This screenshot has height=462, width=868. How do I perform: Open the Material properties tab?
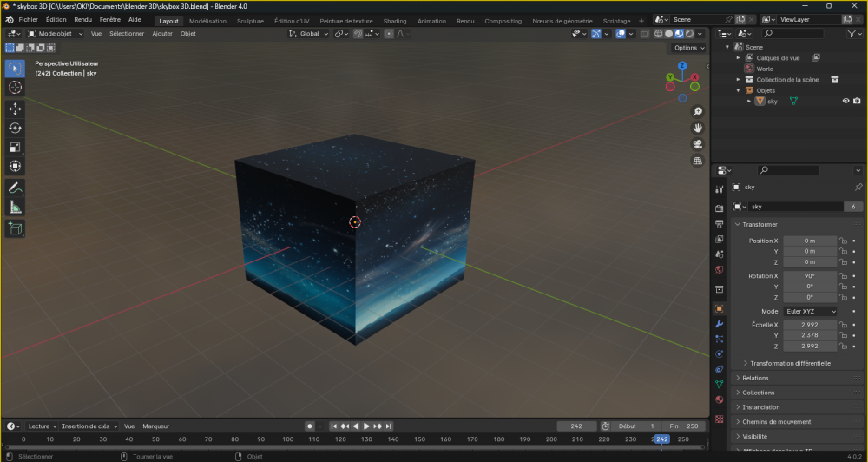719,399
